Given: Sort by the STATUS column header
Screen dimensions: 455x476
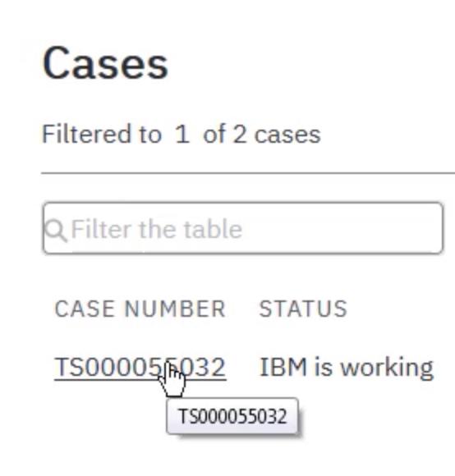Looking at the screenshot, I should (303, 309).
